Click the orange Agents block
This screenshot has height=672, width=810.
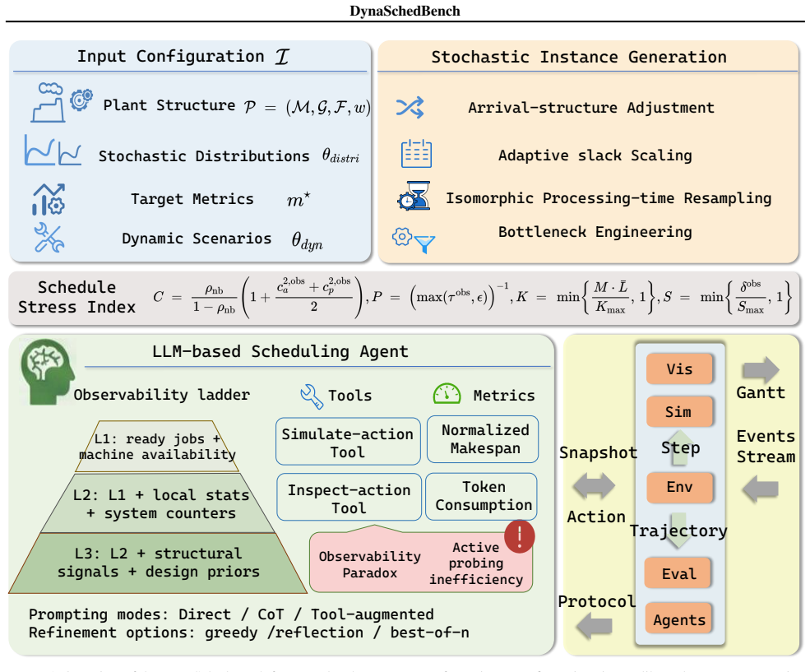coord(678,619)
